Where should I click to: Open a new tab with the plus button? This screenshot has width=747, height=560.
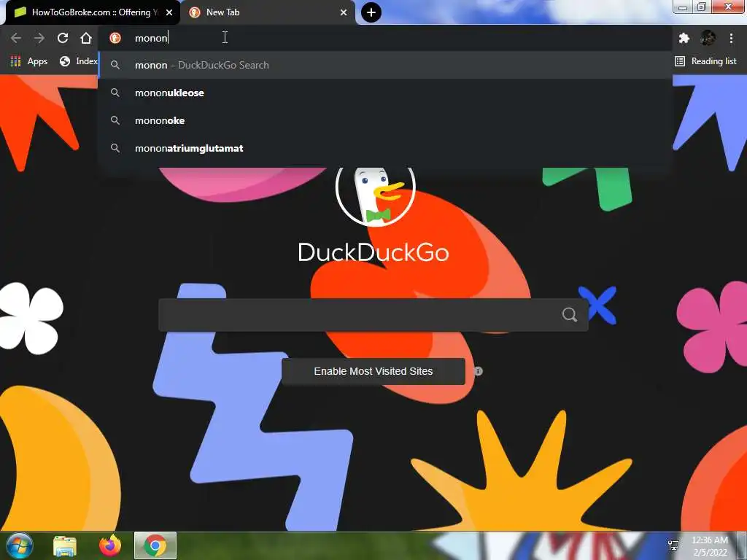pos(371,12)
